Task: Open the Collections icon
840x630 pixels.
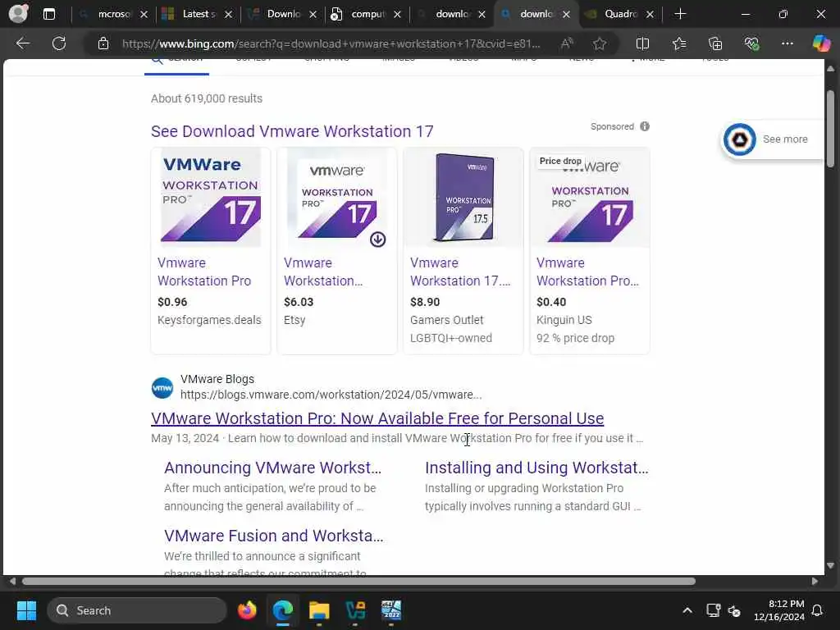Action: (x=715, y=43)
